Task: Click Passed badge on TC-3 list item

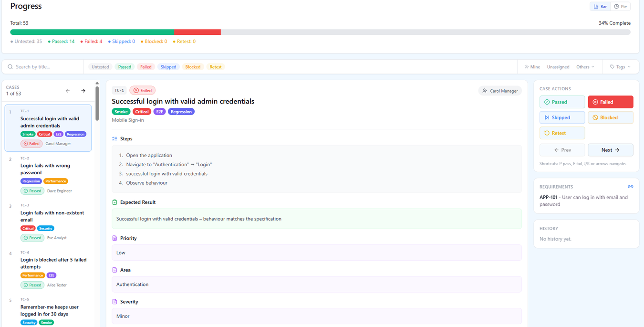Action: click(32, 238)
